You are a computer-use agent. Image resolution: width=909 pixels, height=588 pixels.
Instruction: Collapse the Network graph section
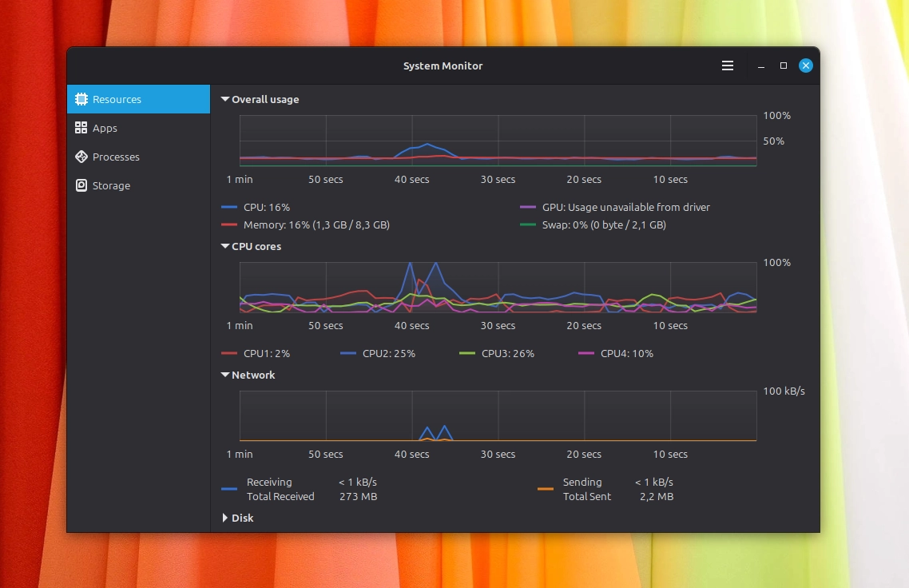coord(225,375)
